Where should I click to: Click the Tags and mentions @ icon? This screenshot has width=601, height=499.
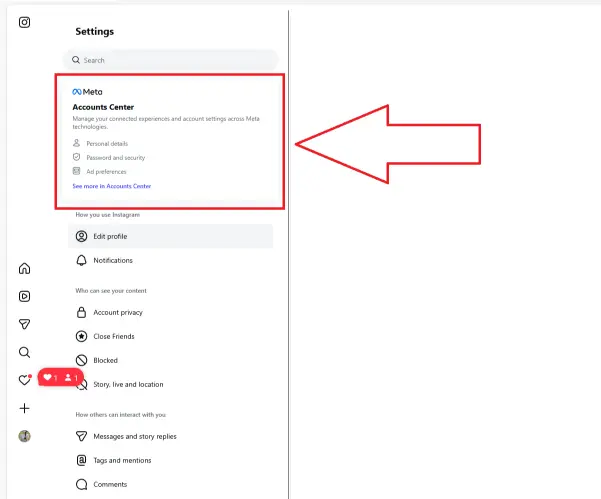(81, 460)
